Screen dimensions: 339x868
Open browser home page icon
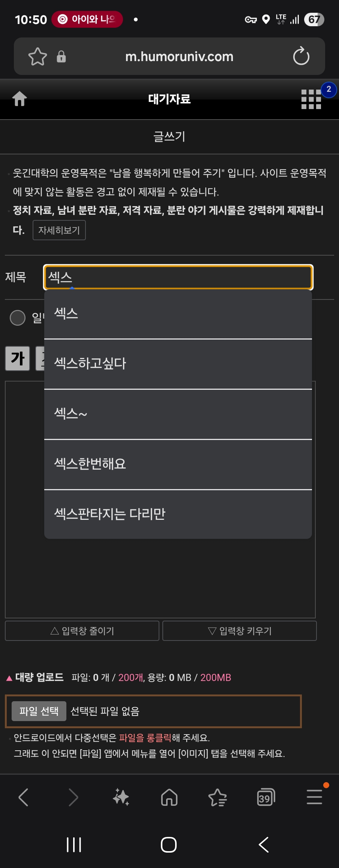(169, 797)
